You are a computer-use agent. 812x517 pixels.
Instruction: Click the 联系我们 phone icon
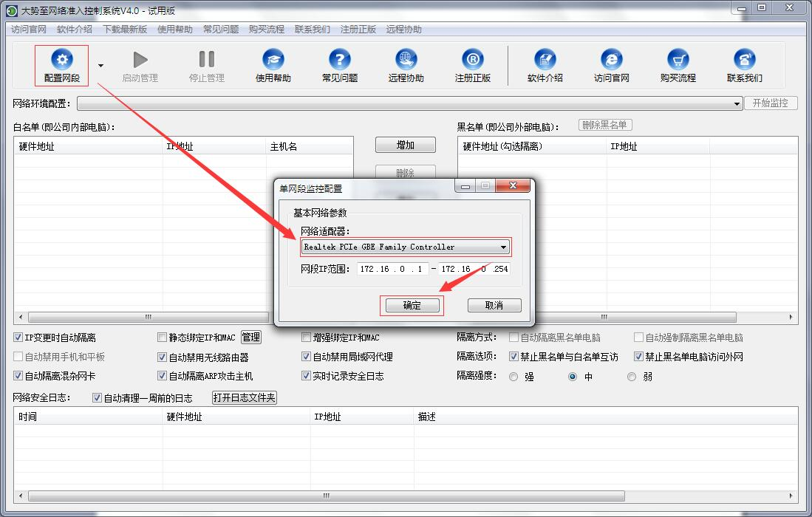click(x=744, y=60)
